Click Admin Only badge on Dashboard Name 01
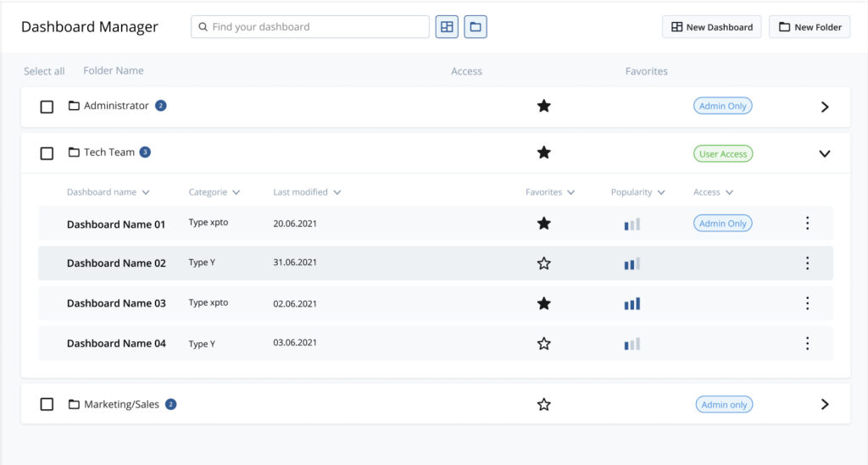868x465 pixels. (x=722, y=224)
